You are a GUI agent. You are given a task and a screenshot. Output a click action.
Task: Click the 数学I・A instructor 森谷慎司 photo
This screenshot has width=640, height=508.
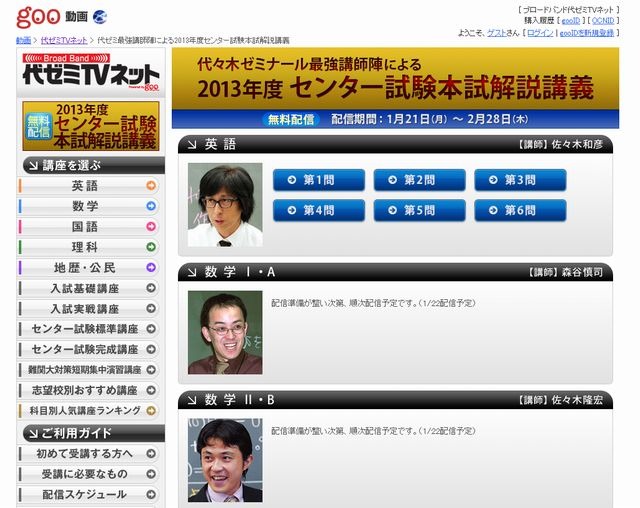[225, 333]
